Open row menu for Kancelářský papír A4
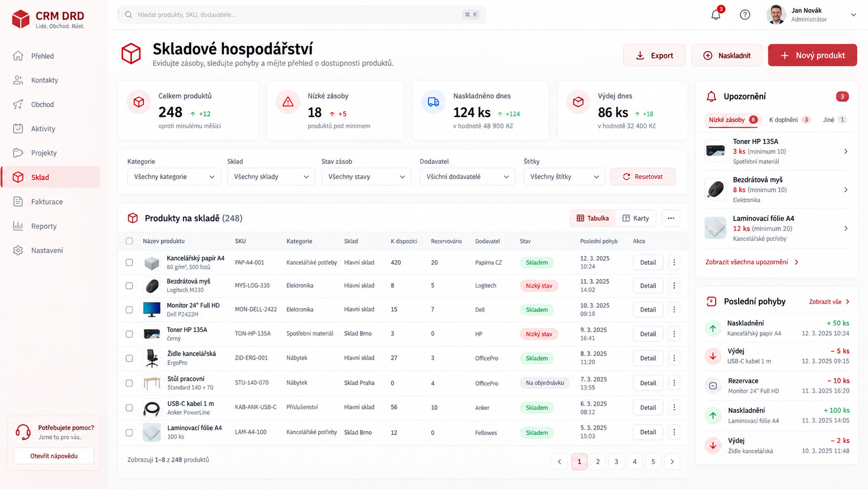This screenshot has width=868, height=489. coord(674,262)
